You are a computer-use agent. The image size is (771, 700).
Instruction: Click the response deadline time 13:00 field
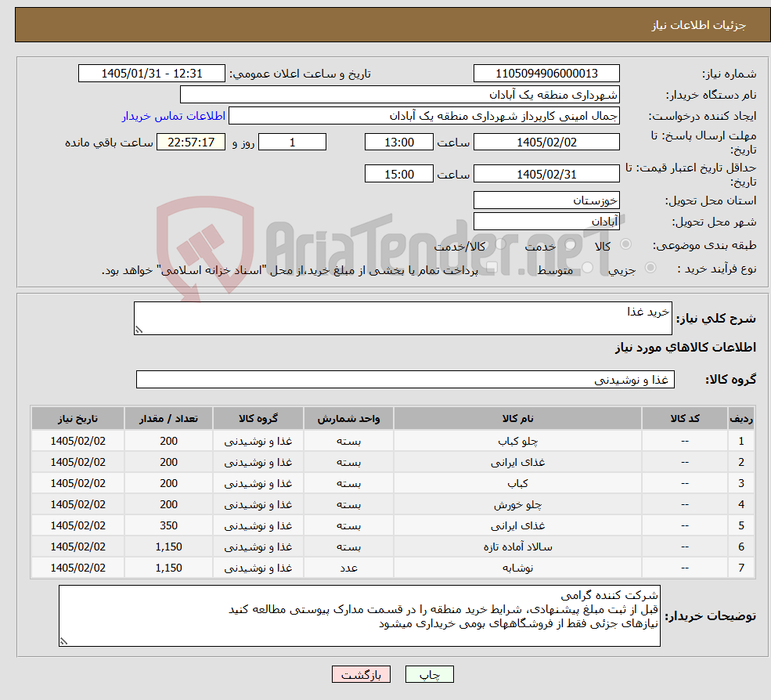point(398,143)
